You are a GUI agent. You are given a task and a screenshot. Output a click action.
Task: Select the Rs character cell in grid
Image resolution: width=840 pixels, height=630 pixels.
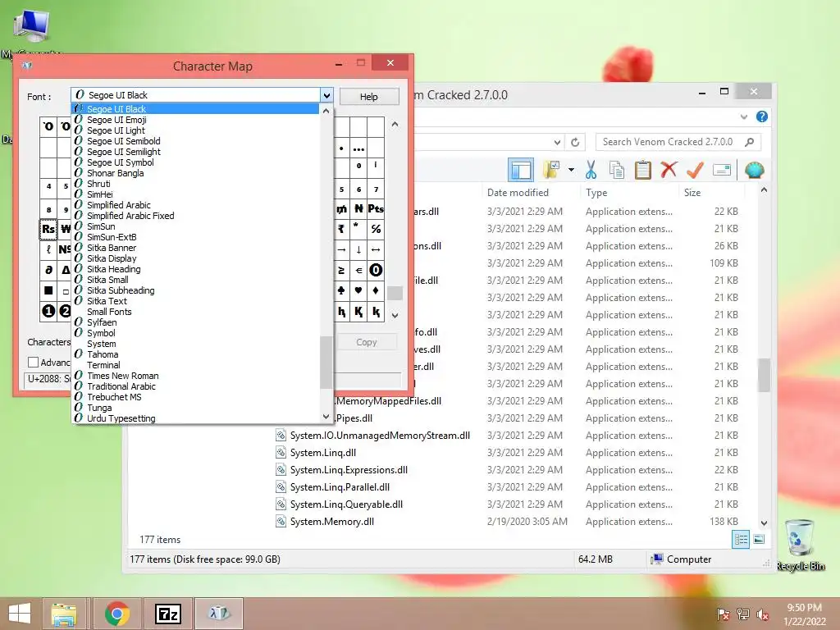[48, 230]
